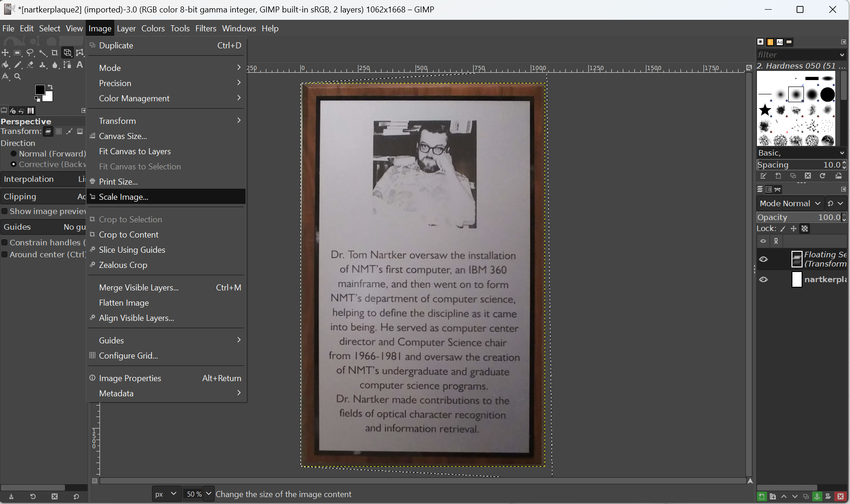This screenshot has width=850, height=504.
Task: Select the Zoom magnifier tool
Action: coord(18,77)
